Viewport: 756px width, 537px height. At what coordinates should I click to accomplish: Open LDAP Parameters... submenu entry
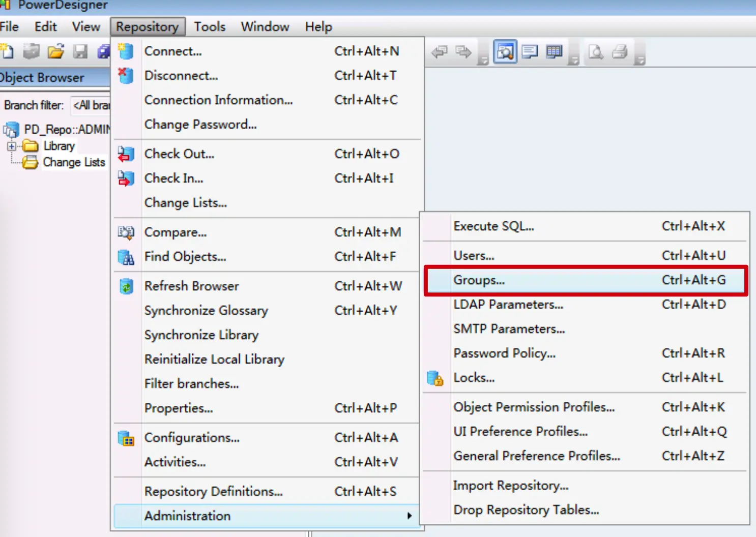(x=585, y=304)
